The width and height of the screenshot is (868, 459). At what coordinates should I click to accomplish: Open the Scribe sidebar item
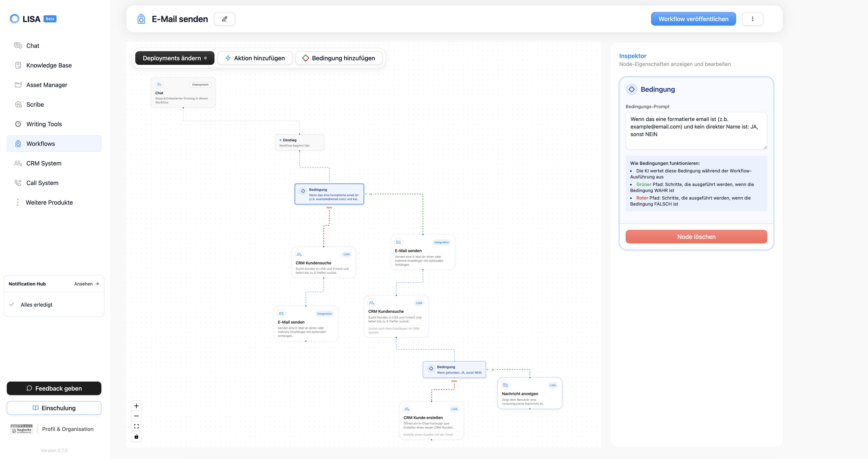pyautogui.click(x=35, y=104)
